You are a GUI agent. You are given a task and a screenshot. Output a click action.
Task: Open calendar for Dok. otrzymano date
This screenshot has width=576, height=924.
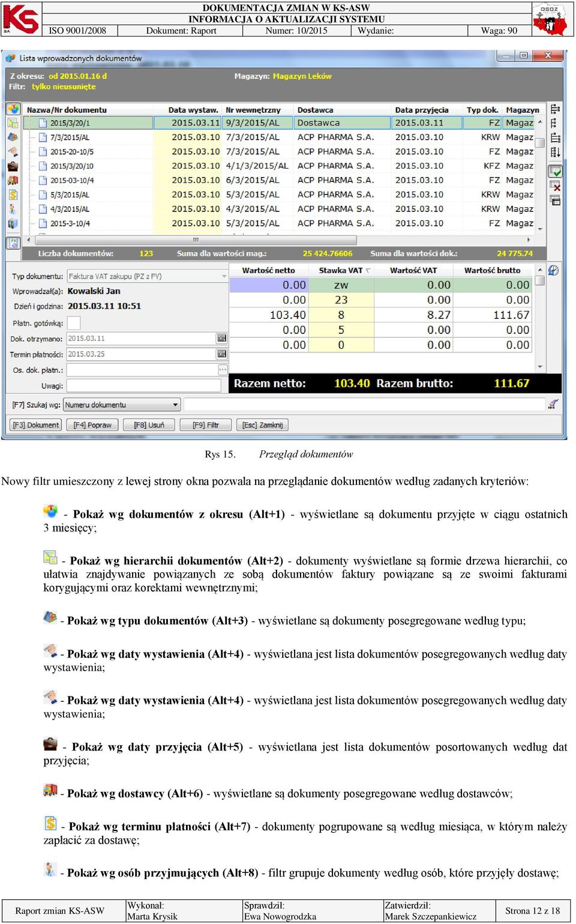click(222, 339)
